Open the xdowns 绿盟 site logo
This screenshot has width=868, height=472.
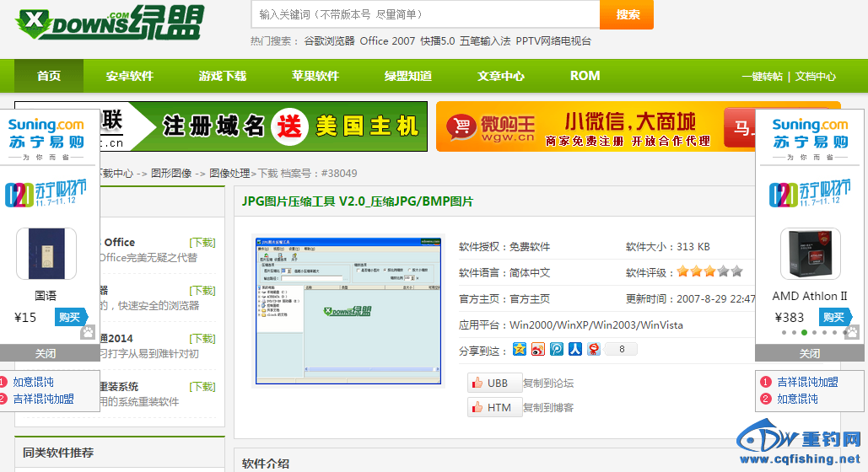pos(110,24)
